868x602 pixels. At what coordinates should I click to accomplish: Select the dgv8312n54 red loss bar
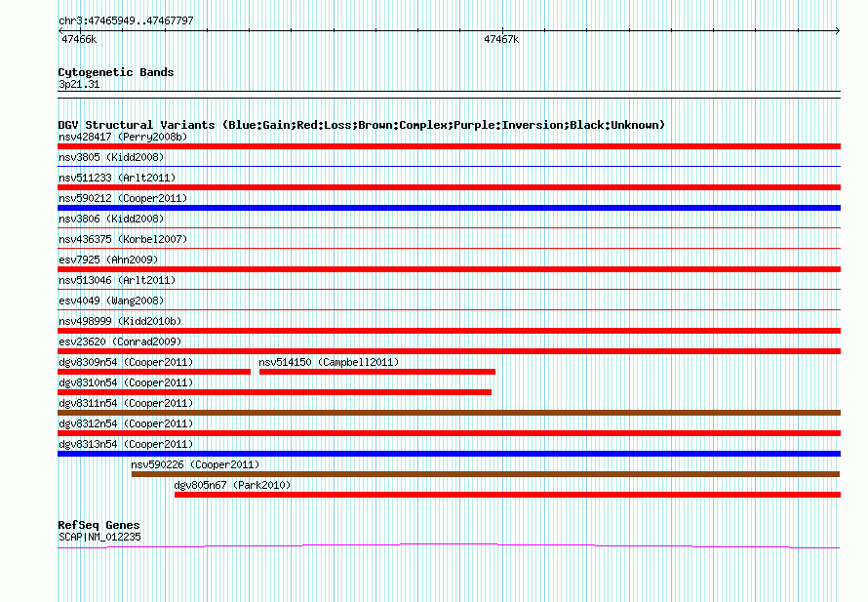449,433
